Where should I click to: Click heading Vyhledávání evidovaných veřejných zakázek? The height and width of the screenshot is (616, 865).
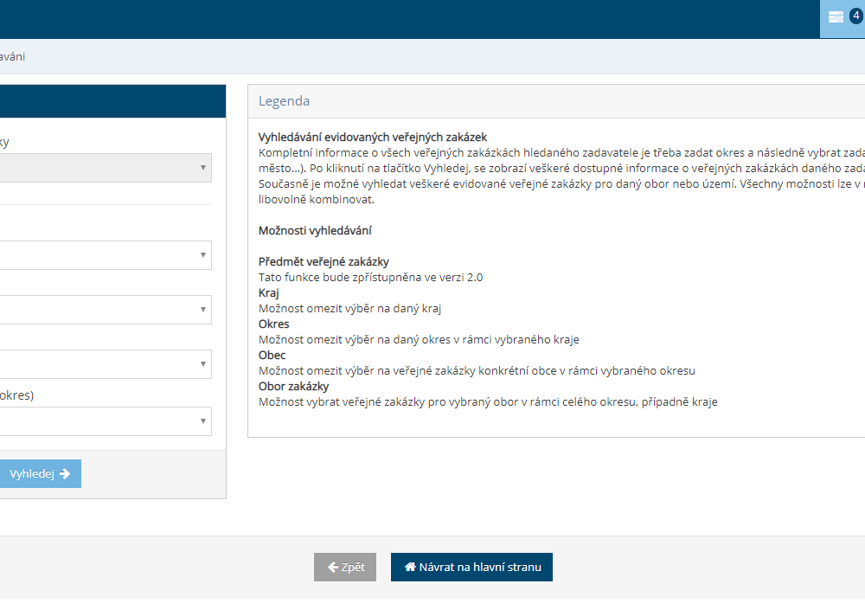coord(373,137)
